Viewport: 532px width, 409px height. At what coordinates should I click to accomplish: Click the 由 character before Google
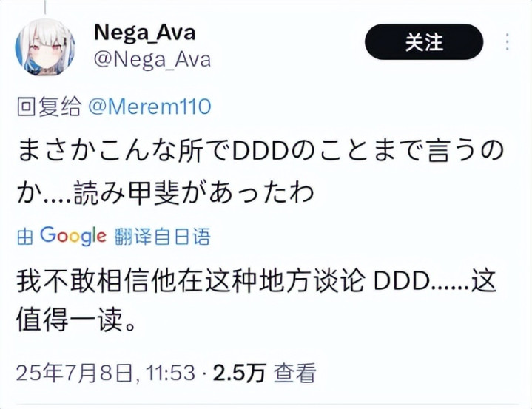25,237
